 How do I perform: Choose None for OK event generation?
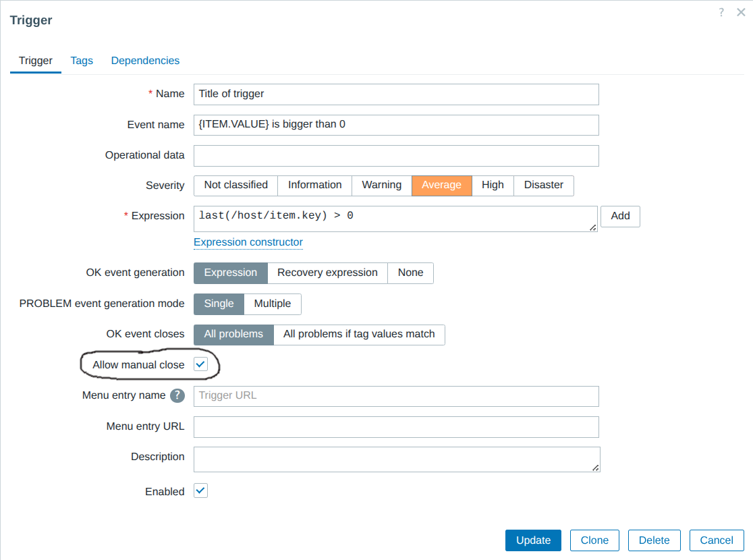tap(410, 273)
